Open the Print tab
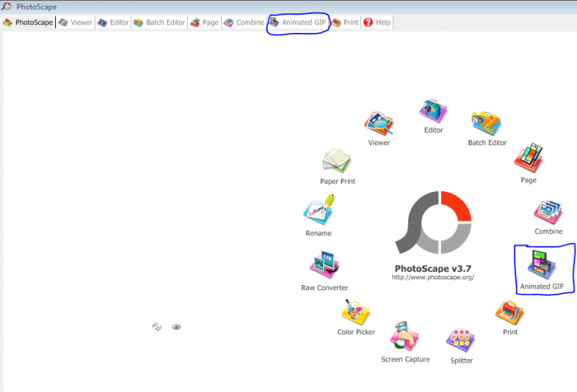Screen dimensions: 577x392 click(345, 22)
